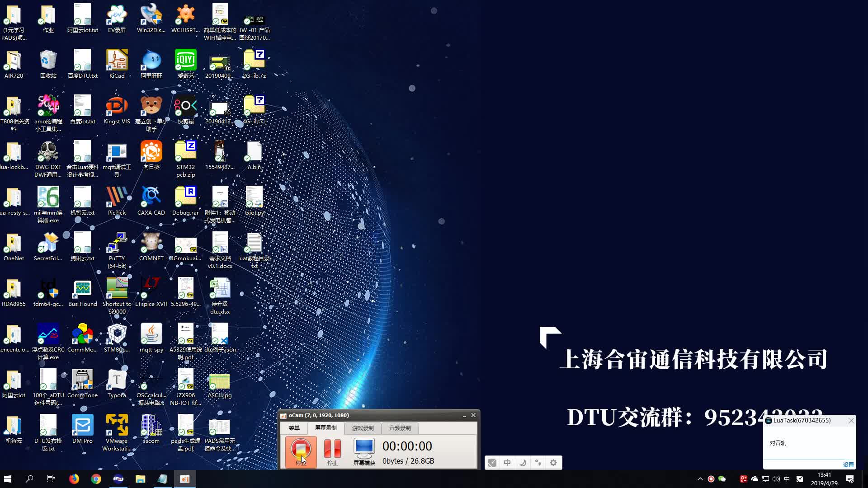
Task: Open the 向日葵 remote desktop icon
Action: 151,155
